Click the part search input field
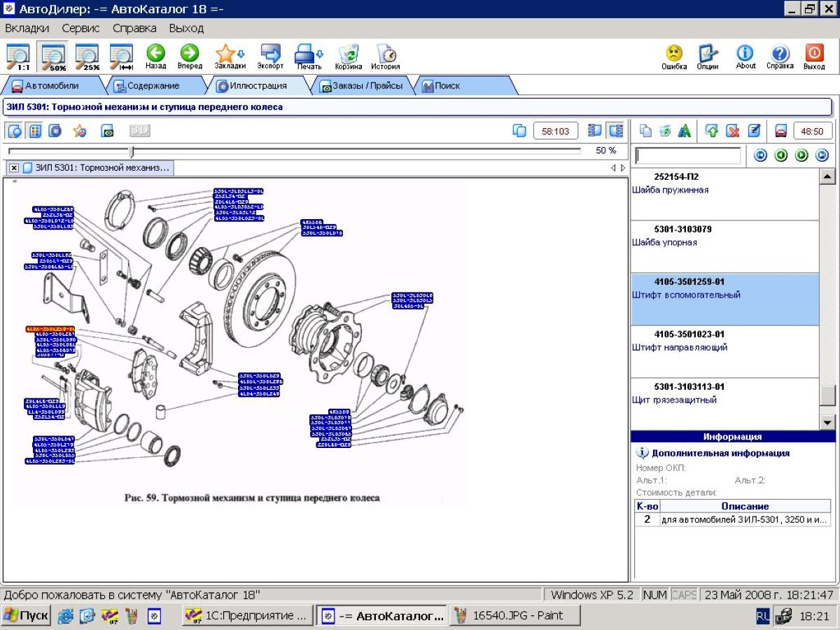This screenshot has height=630, width=840. coord(687,155)
